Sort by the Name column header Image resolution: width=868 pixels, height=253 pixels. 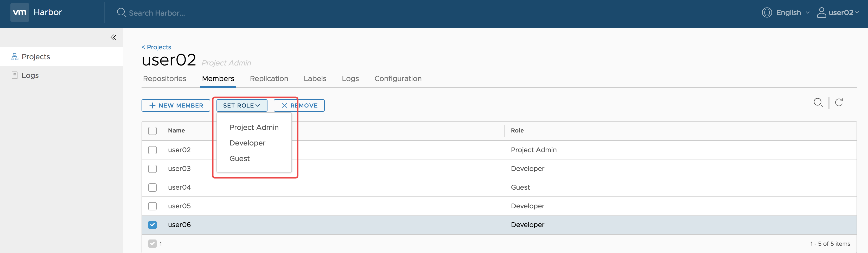point(176,131)
